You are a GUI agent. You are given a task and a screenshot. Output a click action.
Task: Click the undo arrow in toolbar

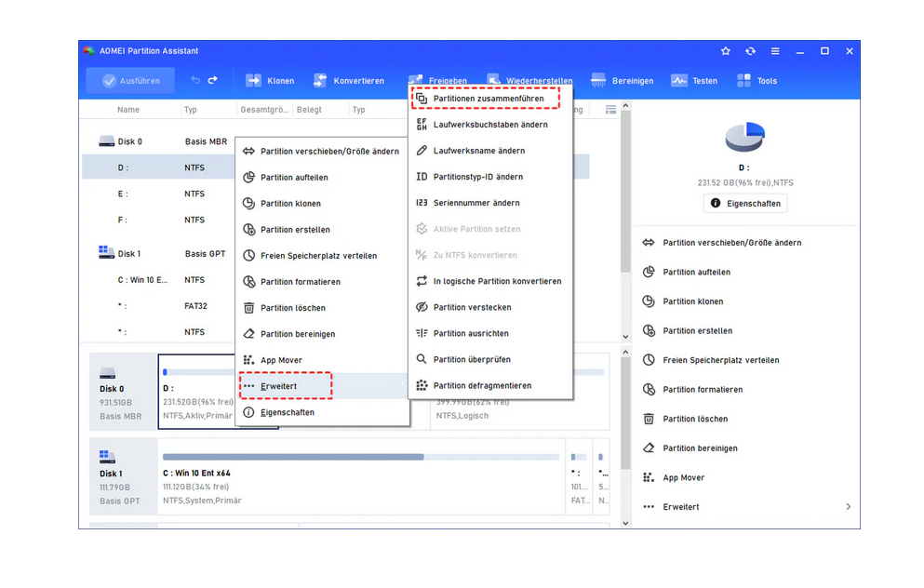[x=195, y=81]
